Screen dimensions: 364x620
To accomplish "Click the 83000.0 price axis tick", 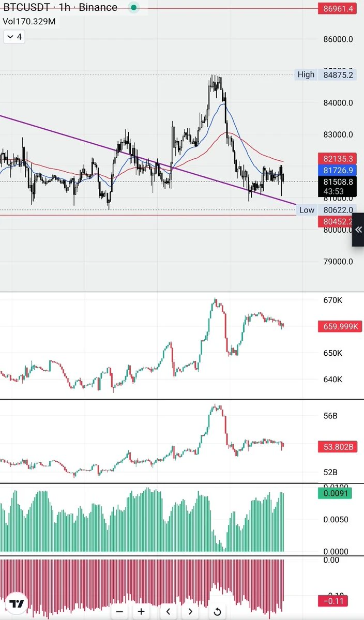I will 338,134.
